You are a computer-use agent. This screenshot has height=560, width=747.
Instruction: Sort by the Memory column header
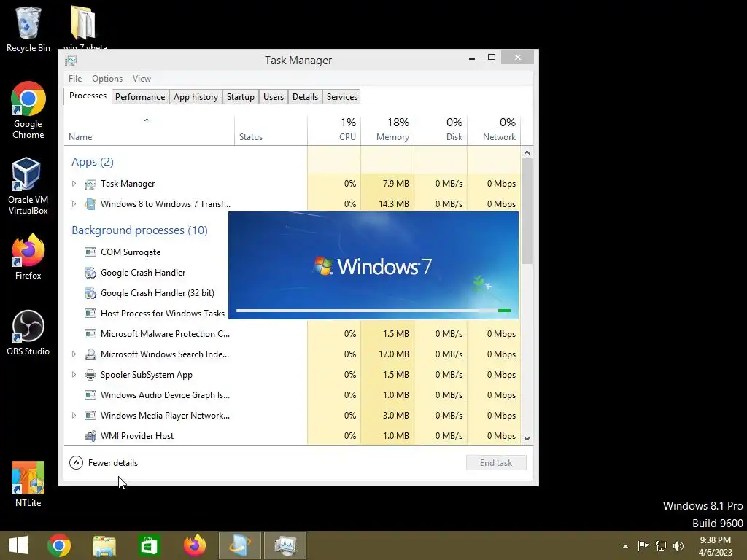[x=387, y=130]
